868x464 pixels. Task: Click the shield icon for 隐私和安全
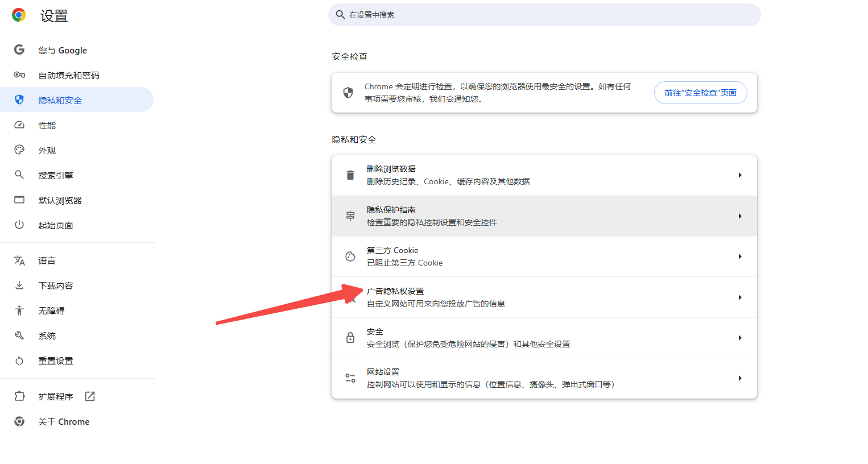[x=19, y=99]
